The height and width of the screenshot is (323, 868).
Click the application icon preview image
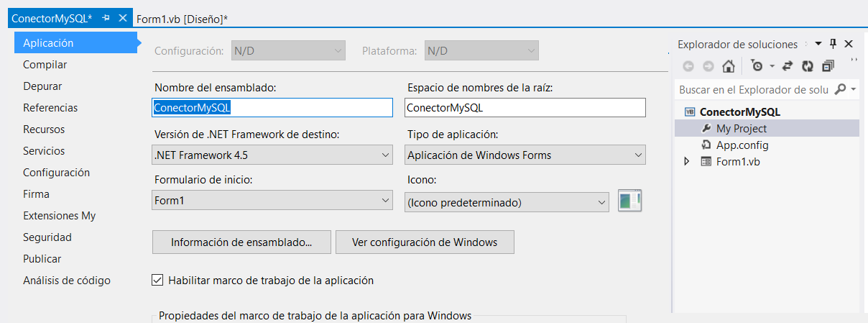[x=629, y=201]
